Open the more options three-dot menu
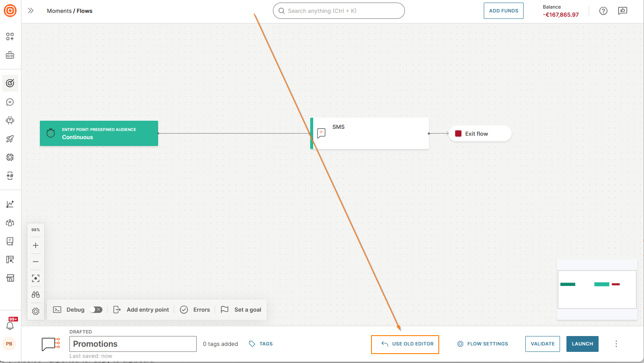The image size is (644, 363). [x=616, y=344]
